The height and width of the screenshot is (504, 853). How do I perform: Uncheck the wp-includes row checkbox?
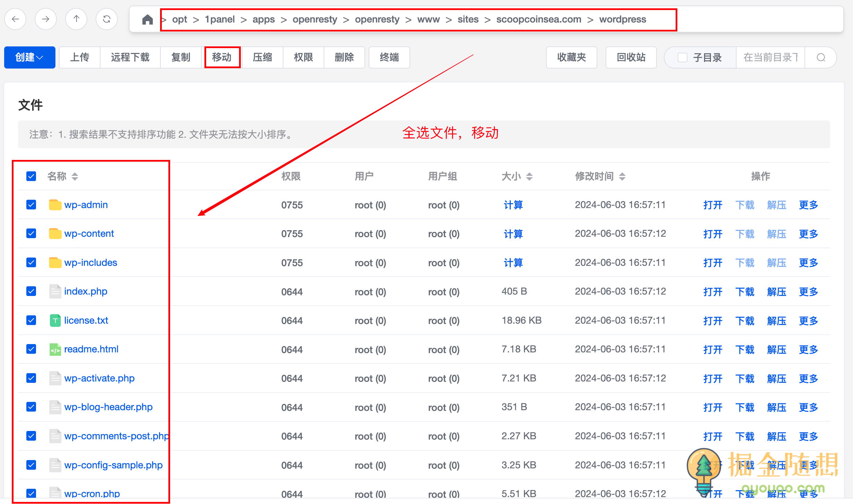click(x=31, y=263)
